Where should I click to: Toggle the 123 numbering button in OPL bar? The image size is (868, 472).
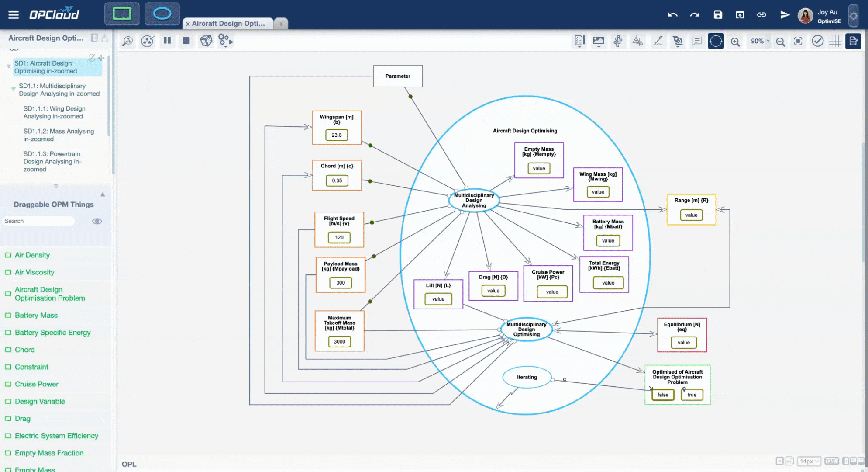pyautogui.click(x=831, y=461)
